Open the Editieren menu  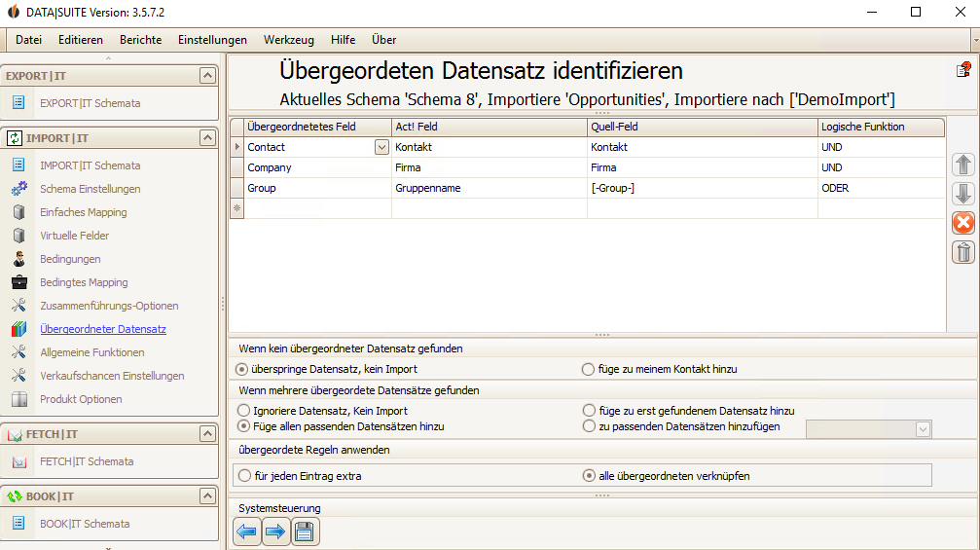click(81, 40)
